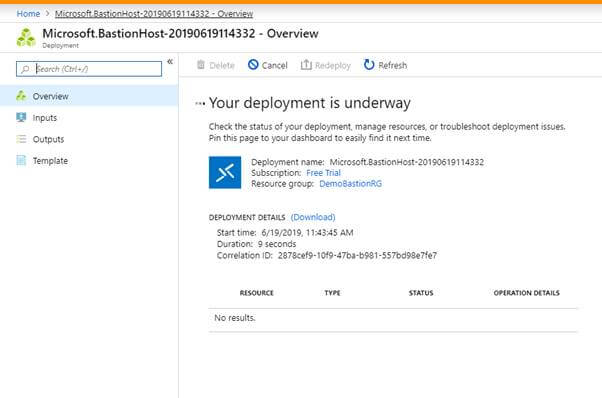This screenshot has height=398, width=602.
Task: Click the deployment name value Microsoft.BastionHost-20190619114332
Action: point(407,162)
